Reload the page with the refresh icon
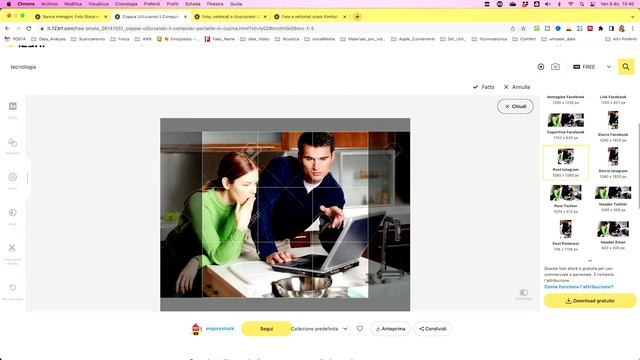 [x=29, y=28]
